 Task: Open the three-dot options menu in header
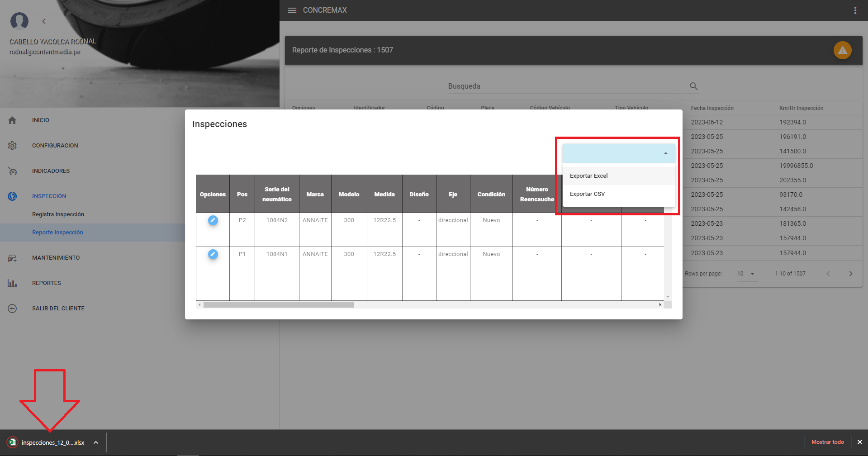click(855, 10)
